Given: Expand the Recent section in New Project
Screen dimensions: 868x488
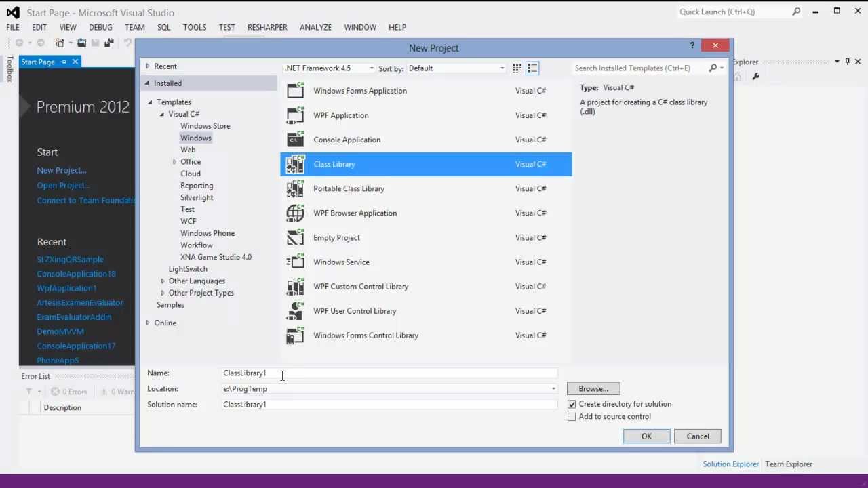Looking at the screenshot, I should pyautogui.click(x=148, y=66).
